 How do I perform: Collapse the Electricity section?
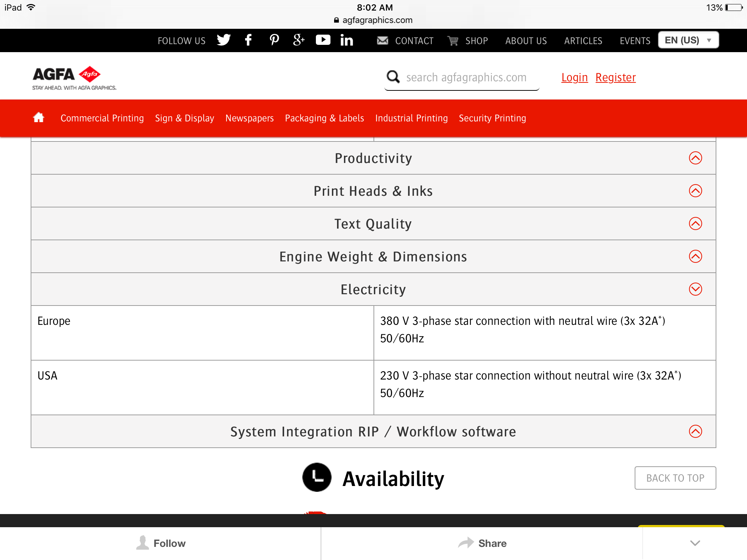click(695, 289)
